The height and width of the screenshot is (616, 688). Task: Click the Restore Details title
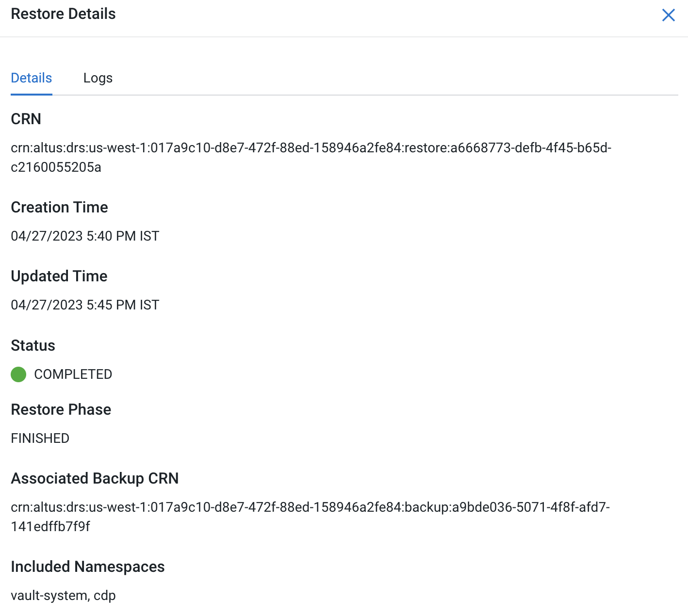click(x=63, y=14)
